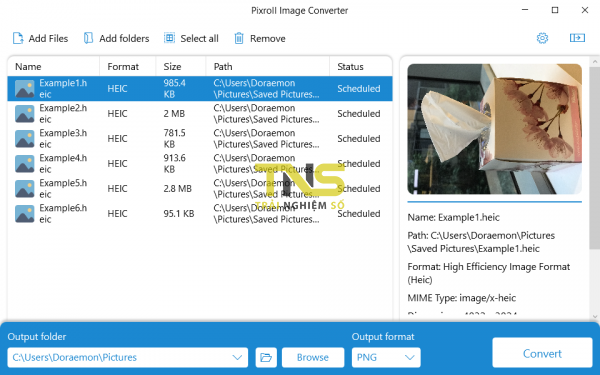Click the Example6.heic image thumbnail icon
This screenshot has width=600, height=375.
click(x=25, y=214)
